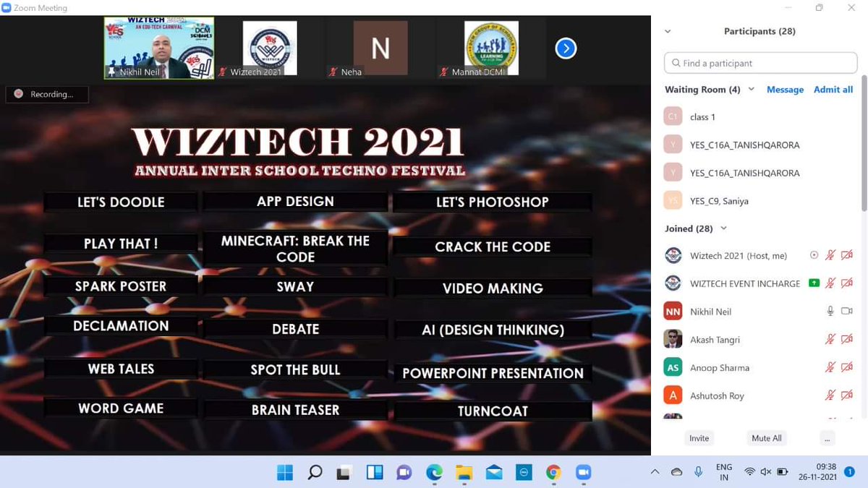Focus the Find a participant search box
The height and width of the screenshot is (488, 868).
(761, 63)
